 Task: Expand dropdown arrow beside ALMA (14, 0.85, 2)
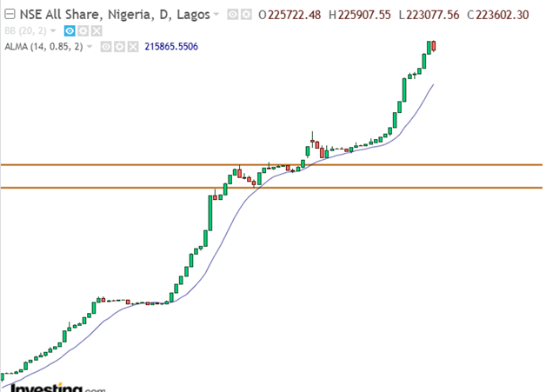90,47
